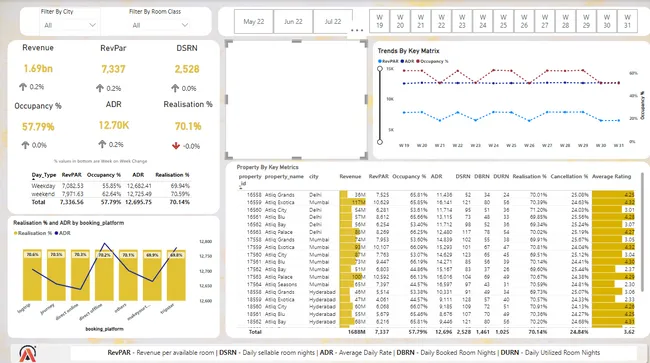Select the 16558 Atliq Grands Delhi row
The height and width of the screenshot is (363, 650).
[437, 195]
